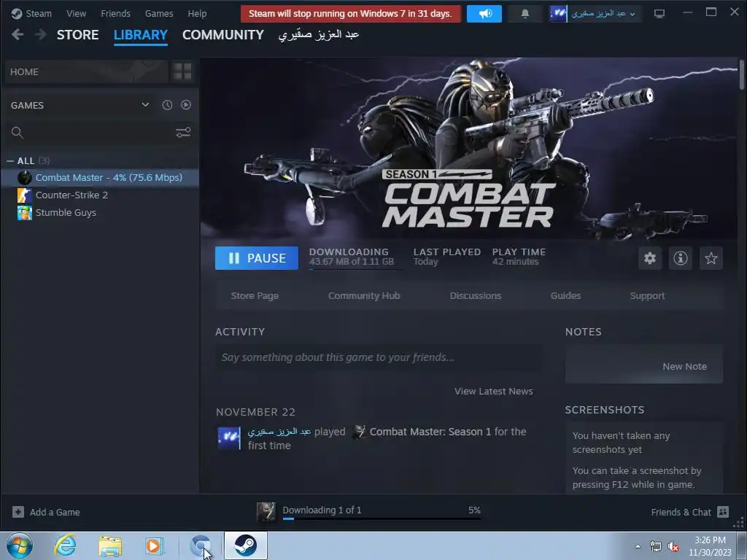Image resolution: width=747 pixels, height=560 pixels.
Task: Click Friends & Chat text
Action: tap(681, 512)
